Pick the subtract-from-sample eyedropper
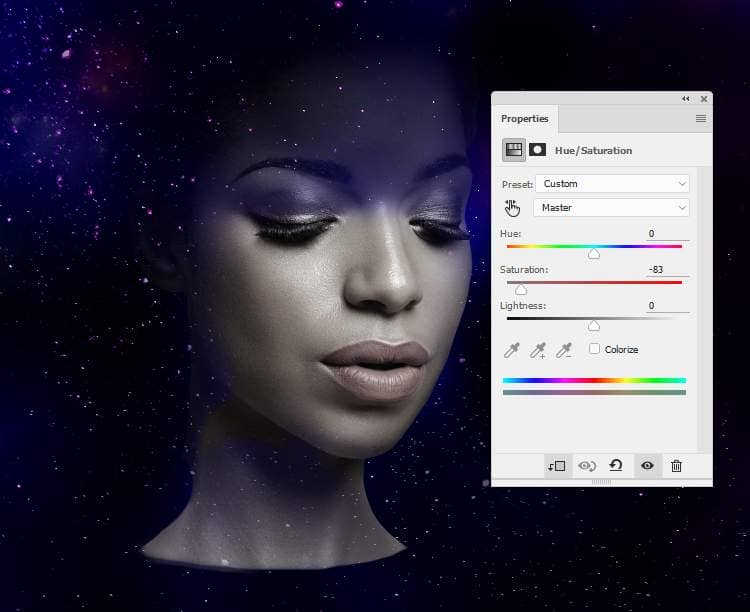 click(x=564, y=350)
